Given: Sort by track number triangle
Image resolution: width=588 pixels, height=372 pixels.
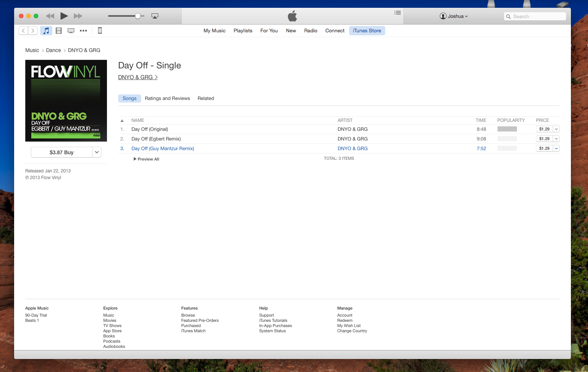Looking at the screenshot, I should coord(122,120).
